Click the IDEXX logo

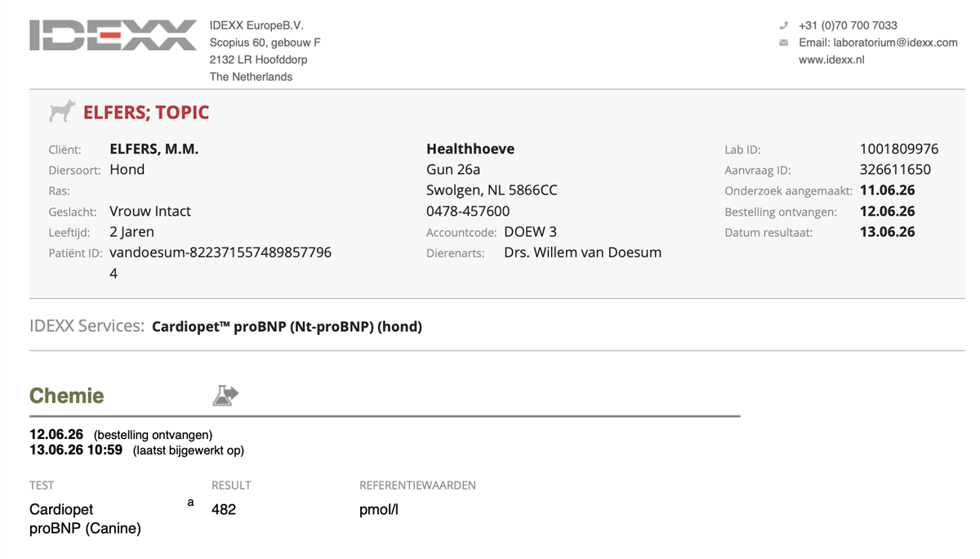pos(113,36)
